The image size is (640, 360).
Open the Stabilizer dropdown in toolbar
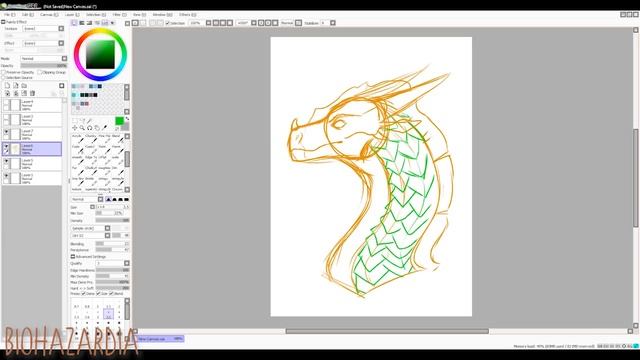coord(333,23)
